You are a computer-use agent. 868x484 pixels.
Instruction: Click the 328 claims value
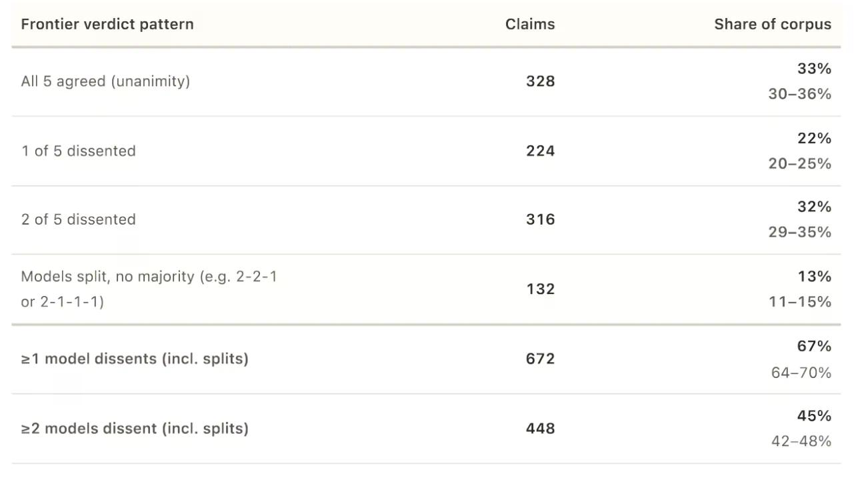coord(540,81)
